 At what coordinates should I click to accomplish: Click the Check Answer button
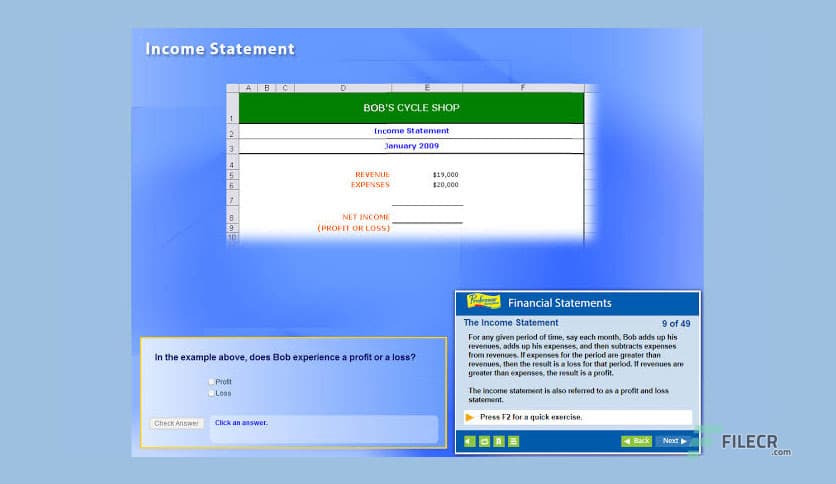(176, 423)
